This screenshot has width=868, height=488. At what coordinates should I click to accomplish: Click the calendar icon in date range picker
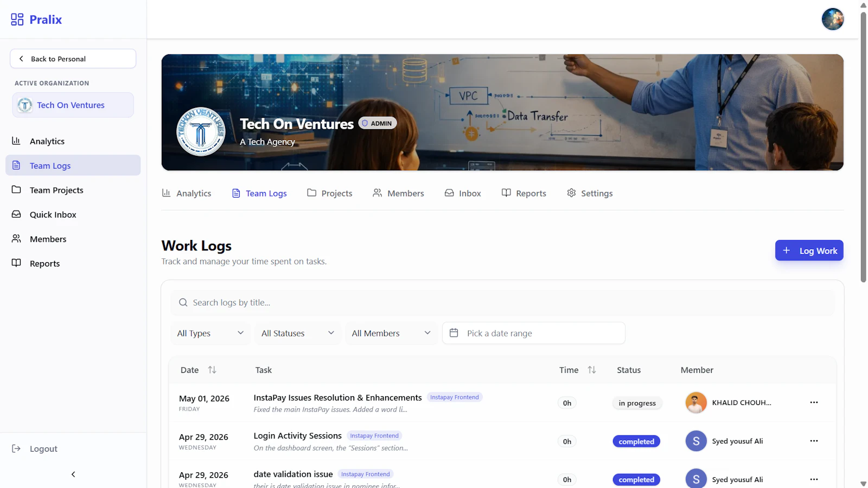454,333
